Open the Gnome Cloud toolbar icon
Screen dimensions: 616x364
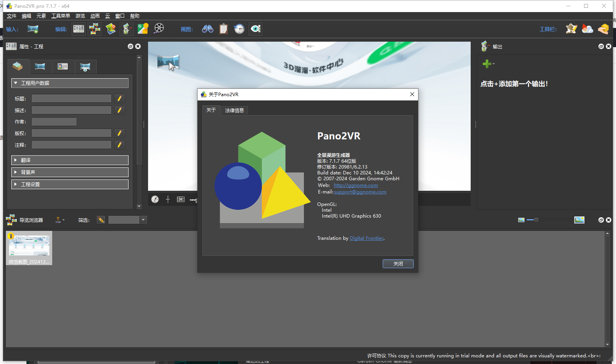587,29
